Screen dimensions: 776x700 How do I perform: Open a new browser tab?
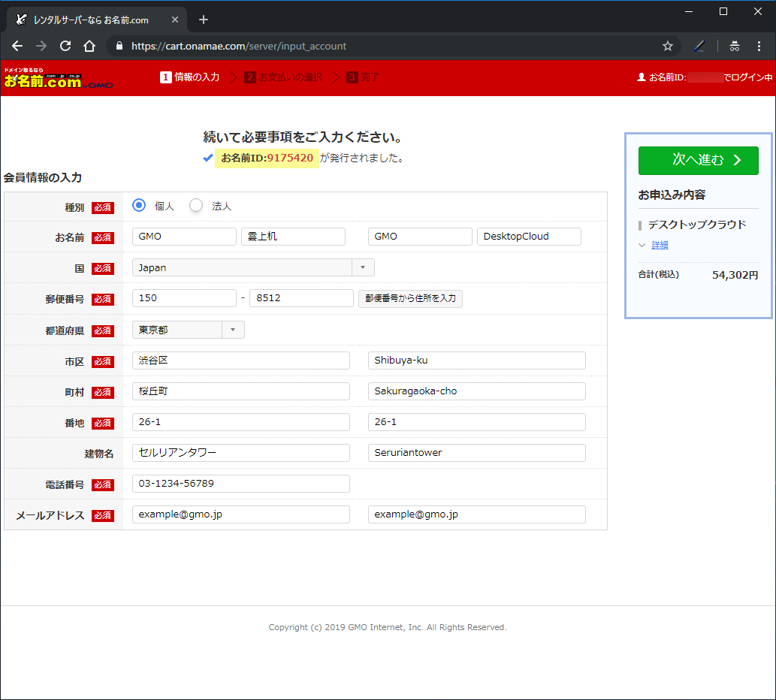point(204,20)
